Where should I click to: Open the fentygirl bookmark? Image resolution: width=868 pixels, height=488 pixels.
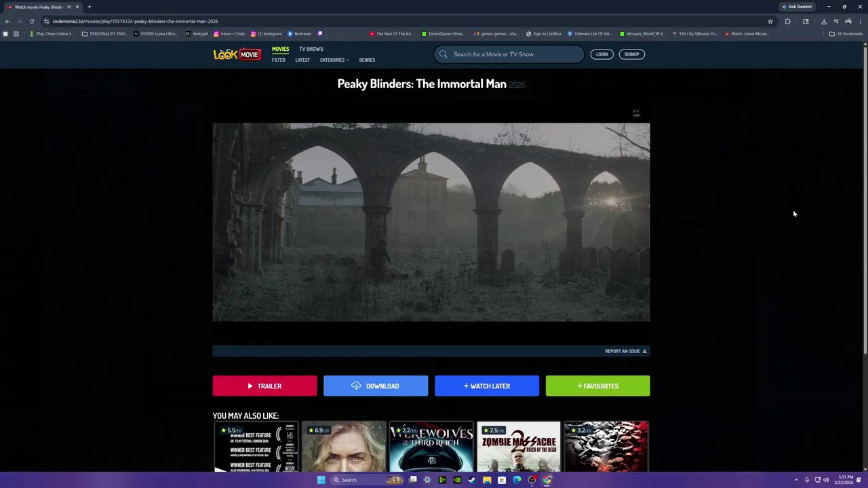point(197,34)
